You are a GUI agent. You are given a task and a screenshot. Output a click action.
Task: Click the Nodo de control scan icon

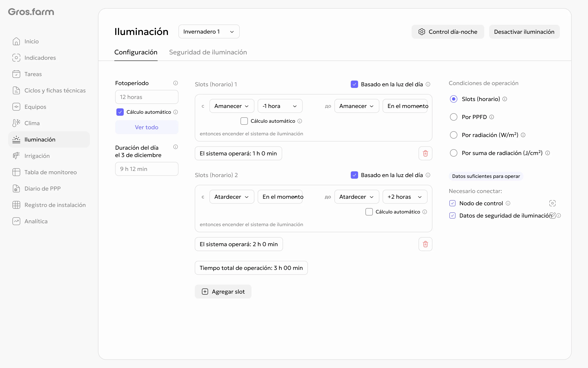click(552, 203)
